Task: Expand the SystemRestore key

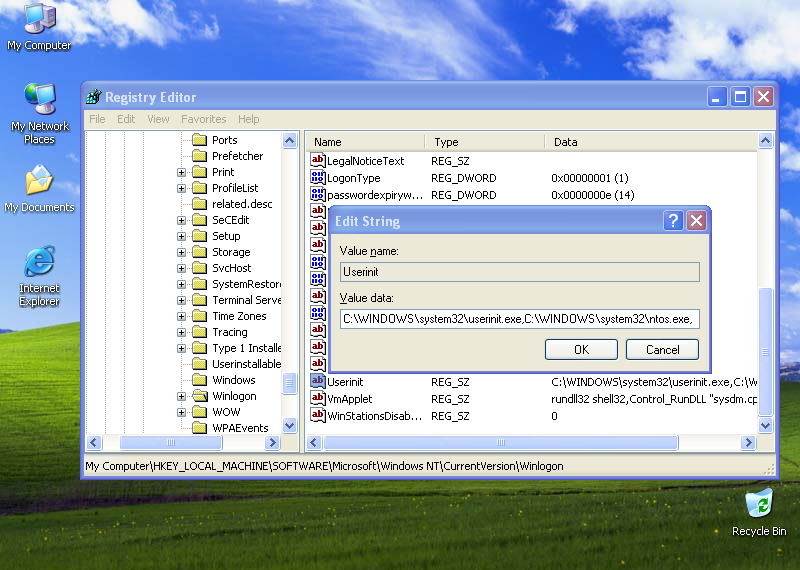Action: point(181,284)
